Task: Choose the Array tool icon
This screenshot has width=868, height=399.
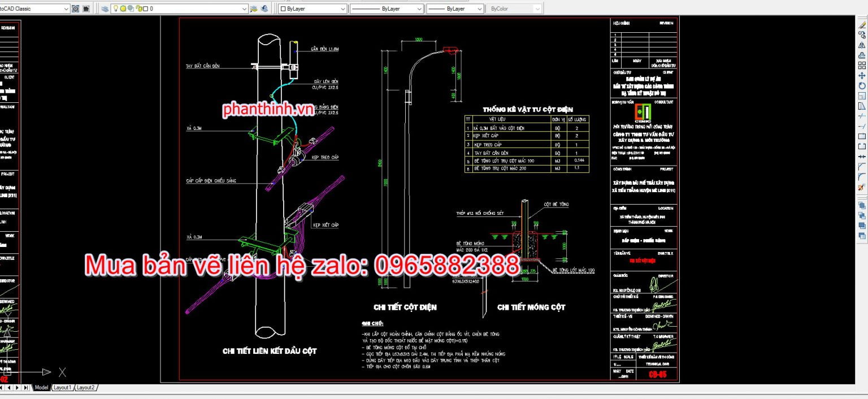Action: (x=862, y=66)
